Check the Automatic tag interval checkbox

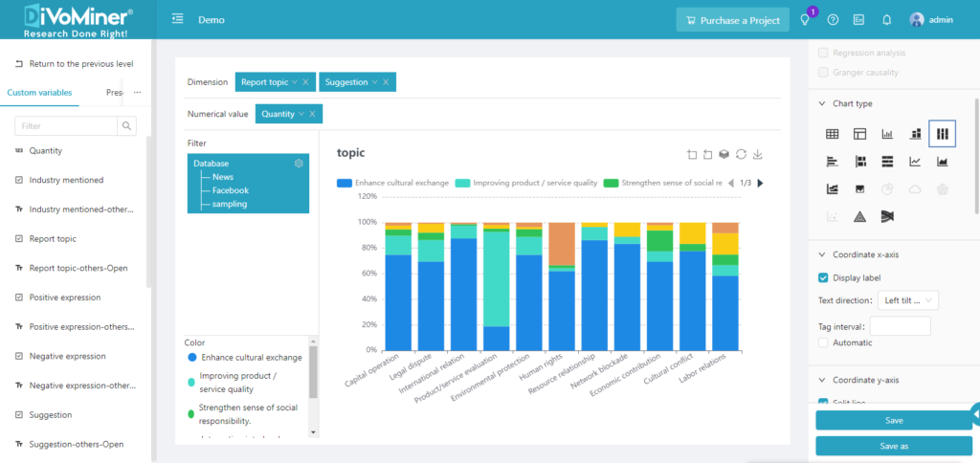(824, 342)
